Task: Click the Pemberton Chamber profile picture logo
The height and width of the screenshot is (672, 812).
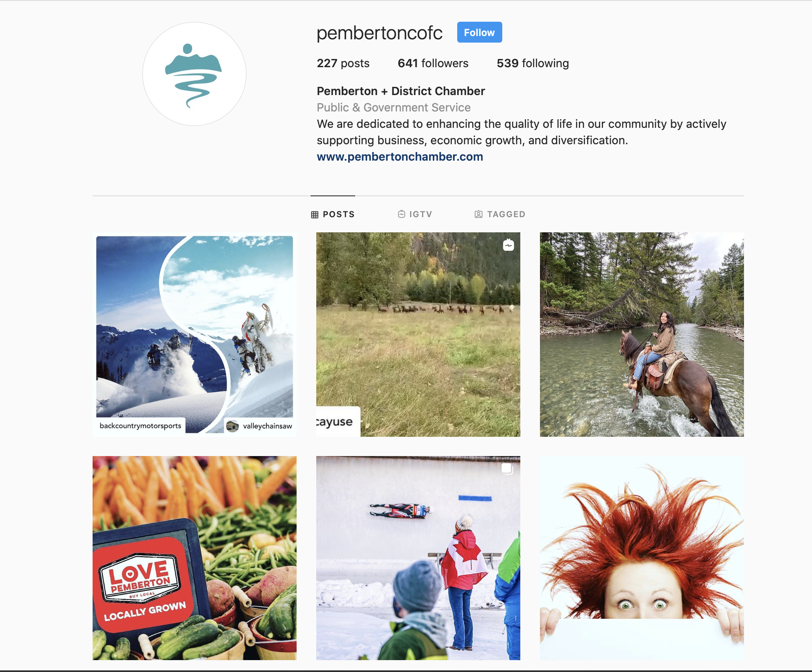Action: click(x=194, y=74)
